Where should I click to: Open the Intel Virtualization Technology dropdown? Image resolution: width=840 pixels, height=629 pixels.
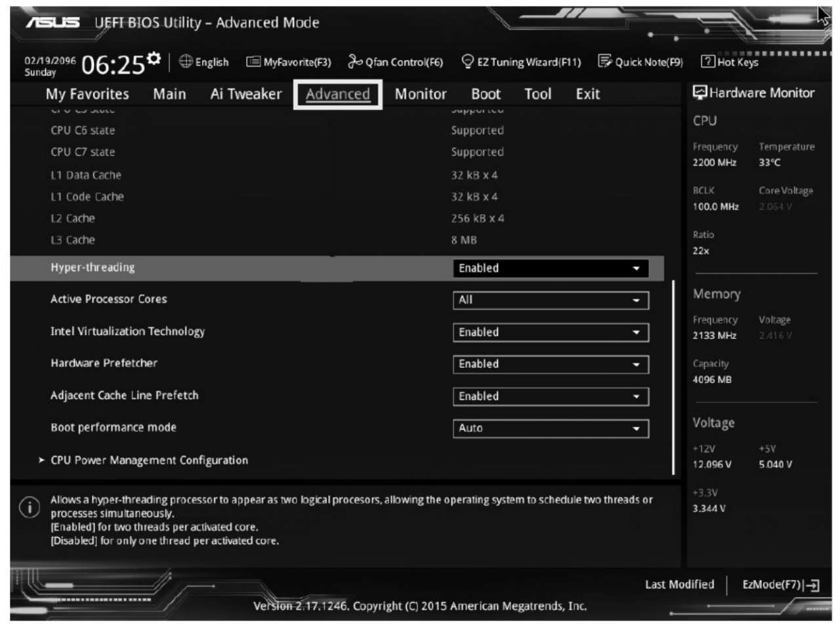tap(551, 333)
